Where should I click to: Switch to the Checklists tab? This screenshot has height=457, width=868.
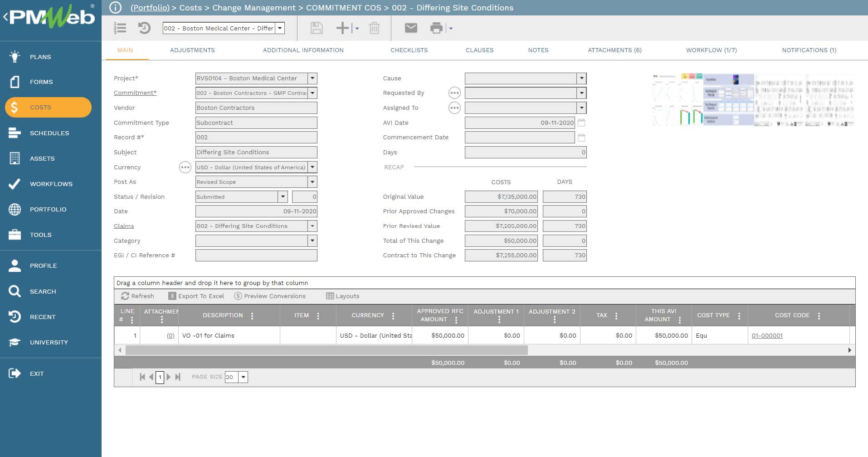click(x=409, y=50)
